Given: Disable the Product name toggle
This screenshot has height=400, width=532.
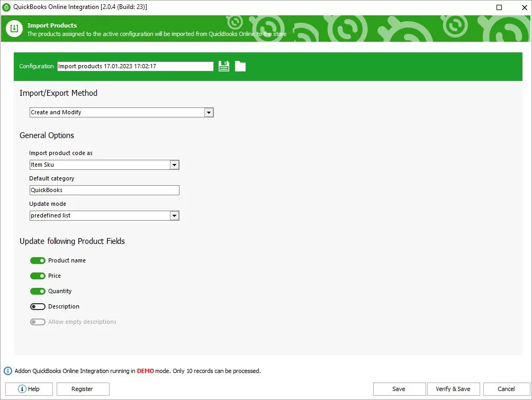Looking at the screenshot, I should point(38,260).
